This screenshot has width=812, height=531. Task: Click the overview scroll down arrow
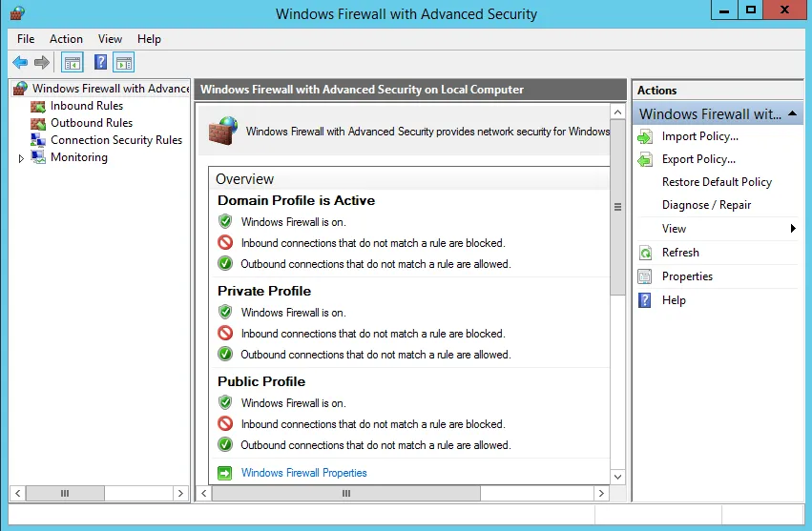point(617,477)
